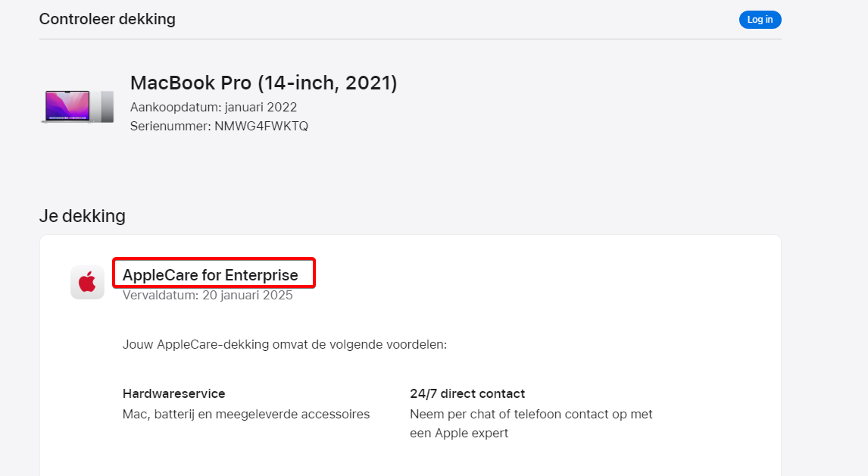Click the Serienummer label
The width and height of the screenshot is (868, 476).
coord(170,126)
